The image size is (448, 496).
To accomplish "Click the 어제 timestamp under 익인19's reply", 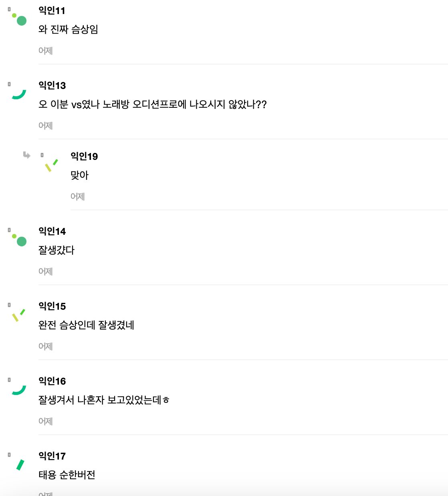I will point(78,196).
